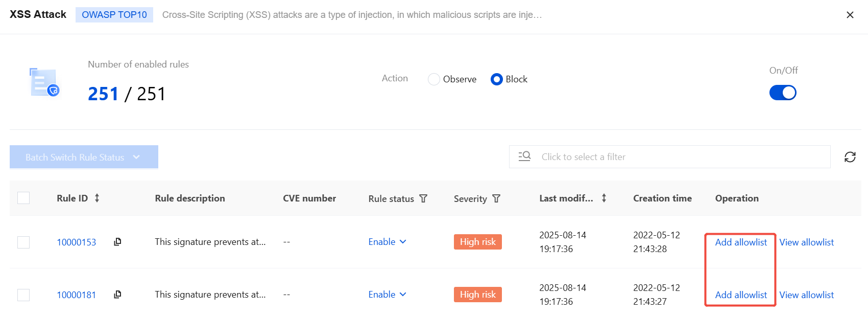Open Enable status dropdown for rule 10000181
The height and width of the screenshot is (315, 868).
(387, 295)
